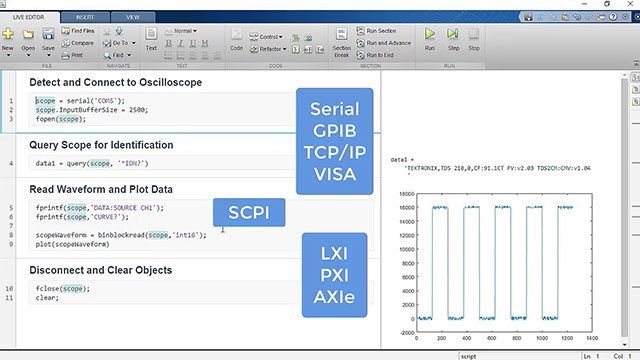Click code line fopen(scope)
640x360 pixels.
point(61,119)
